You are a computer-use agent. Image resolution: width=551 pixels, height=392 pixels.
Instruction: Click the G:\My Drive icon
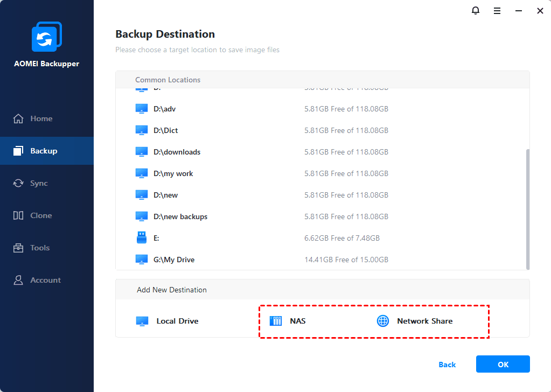point(142,260)
